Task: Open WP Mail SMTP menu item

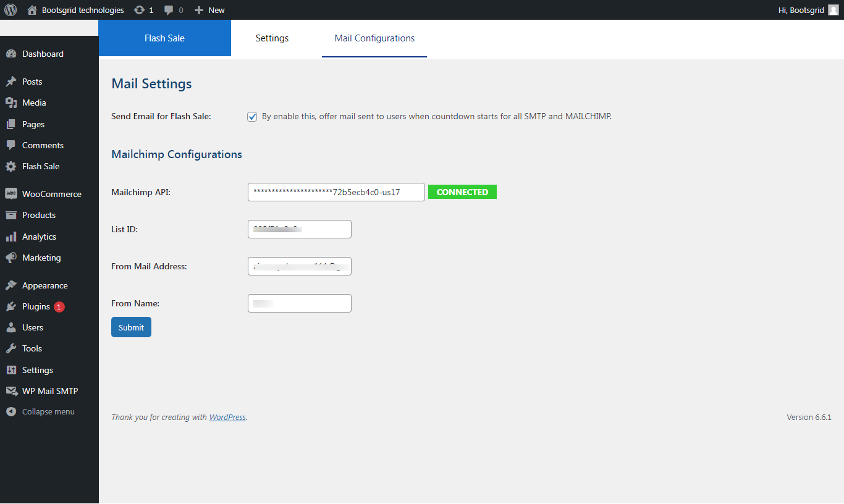Action: (x=49, y=391)
